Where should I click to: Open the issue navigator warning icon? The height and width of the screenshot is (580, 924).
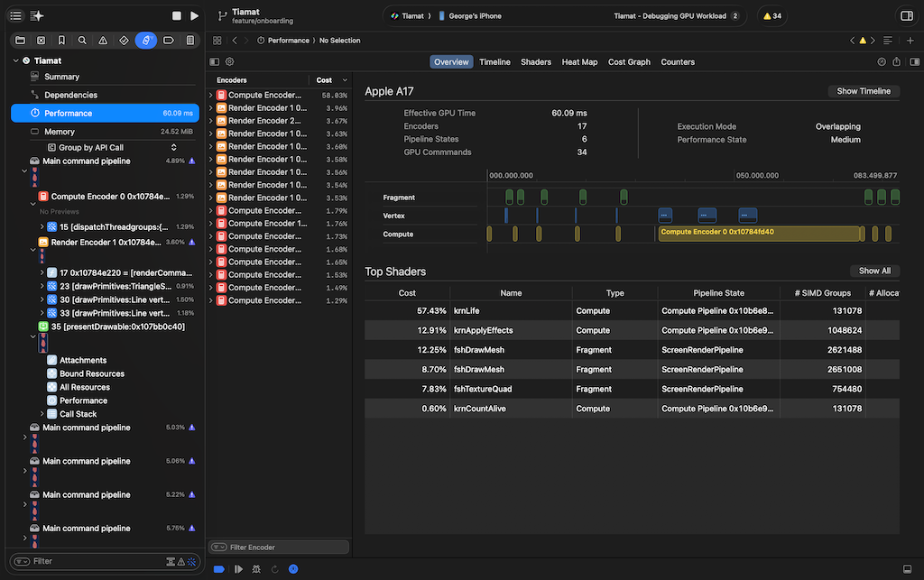tap(103, 41)
